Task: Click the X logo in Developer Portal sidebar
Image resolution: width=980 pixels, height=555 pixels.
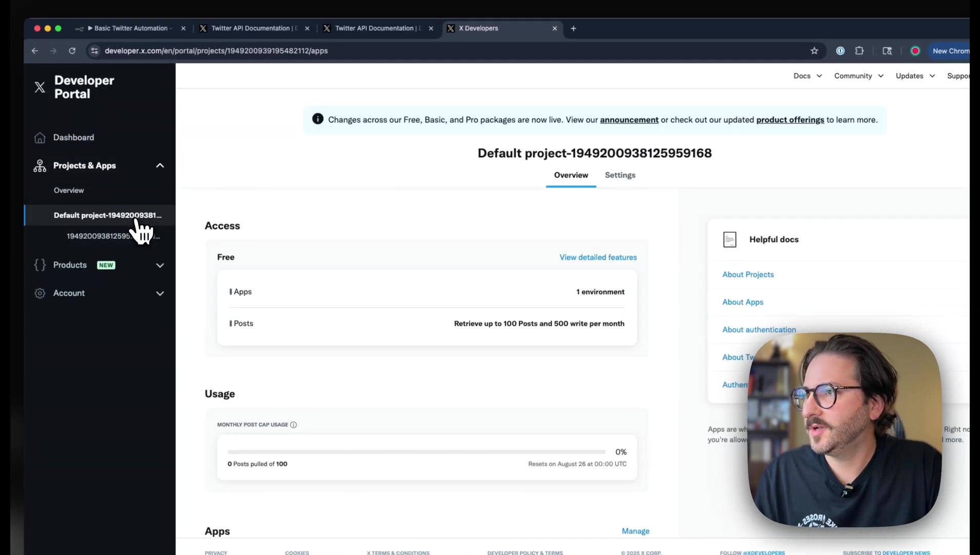Action: (40, 87)
